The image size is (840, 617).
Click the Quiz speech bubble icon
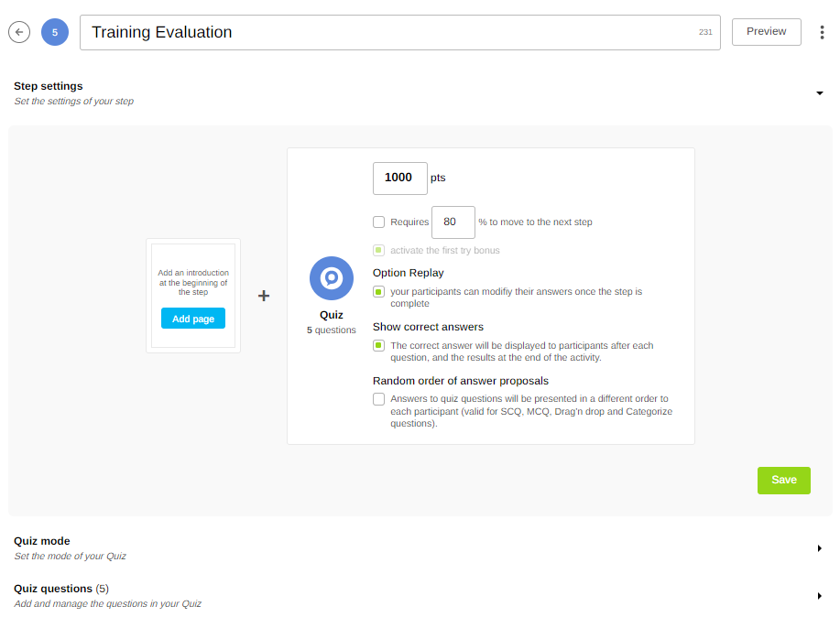coord(332,278)
